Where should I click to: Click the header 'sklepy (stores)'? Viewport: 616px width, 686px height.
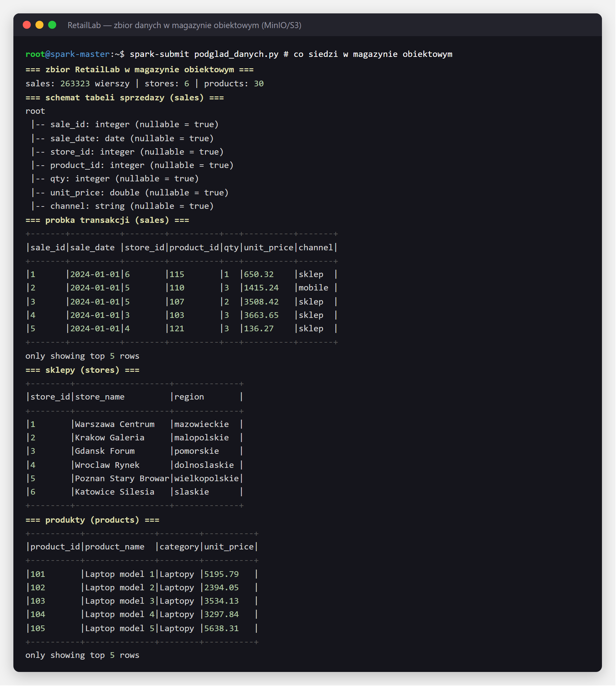coord(83,370)
